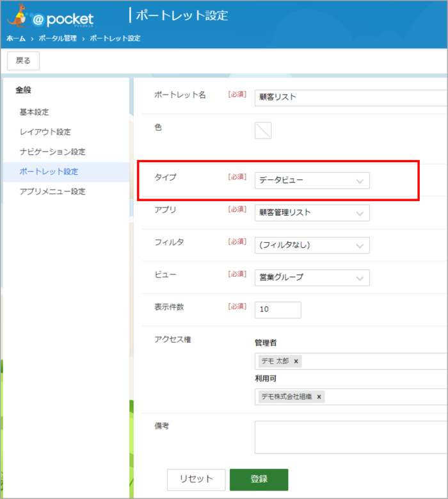The image size is (448, 499).
Task: Click the リセット button
Action: point(196,479)
